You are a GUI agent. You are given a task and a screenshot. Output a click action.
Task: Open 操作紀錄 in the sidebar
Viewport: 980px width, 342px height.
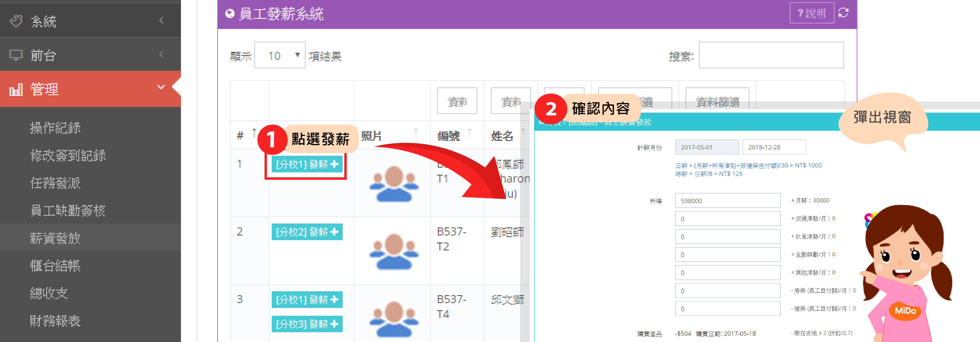coord(55,128)
